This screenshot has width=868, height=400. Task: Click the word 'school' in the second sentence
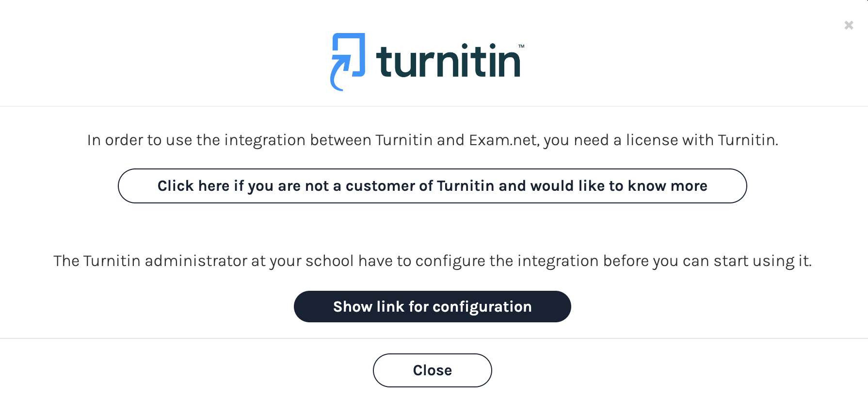click(x=329, y=261)
